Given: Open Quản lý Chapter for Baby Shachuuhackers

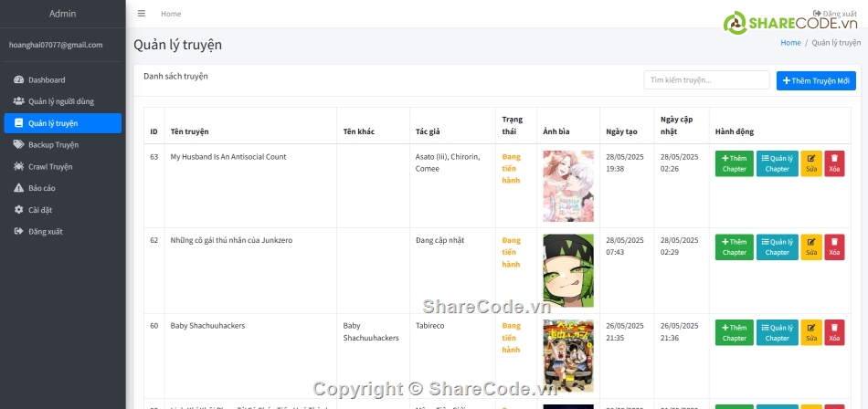Looking at the screenshot, I should click(x=777, y=332).
